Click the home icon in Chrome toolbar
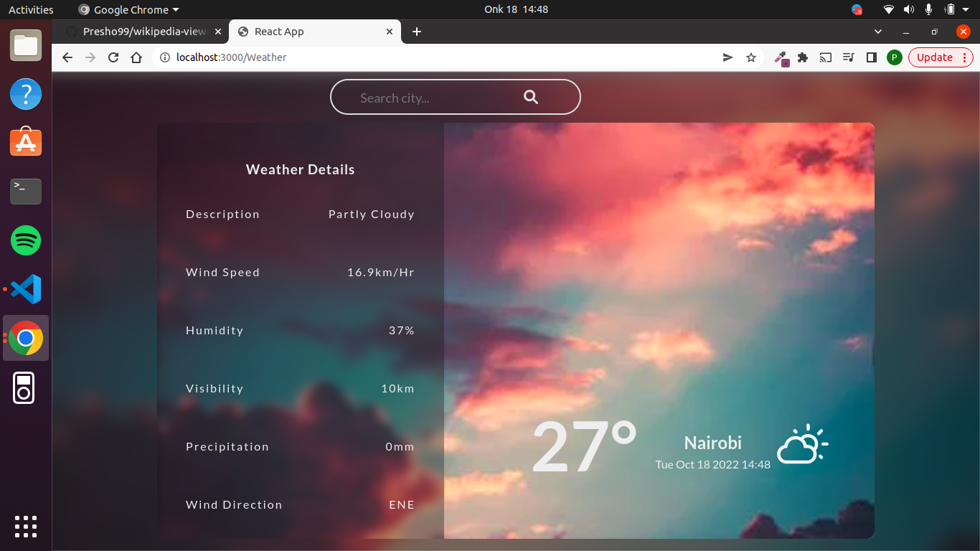The image size is (980, 551). pos(136,57)
